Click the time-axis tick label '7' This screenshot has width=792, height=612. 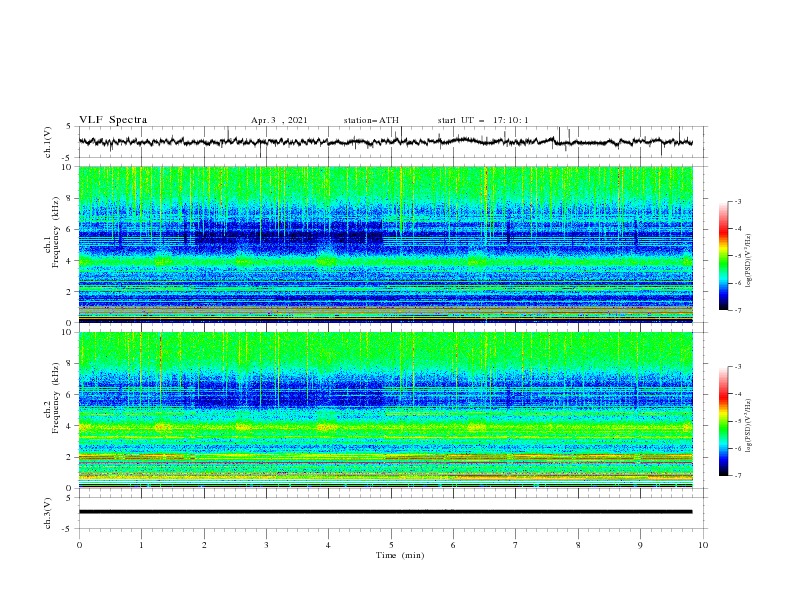pyautogui.click(x=516, y=545)
